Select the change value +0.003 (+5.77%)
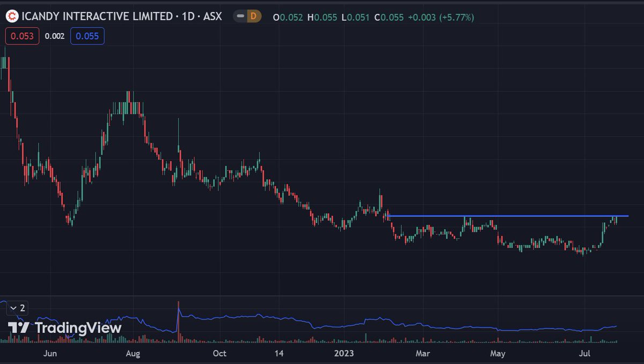 point(441,17)
